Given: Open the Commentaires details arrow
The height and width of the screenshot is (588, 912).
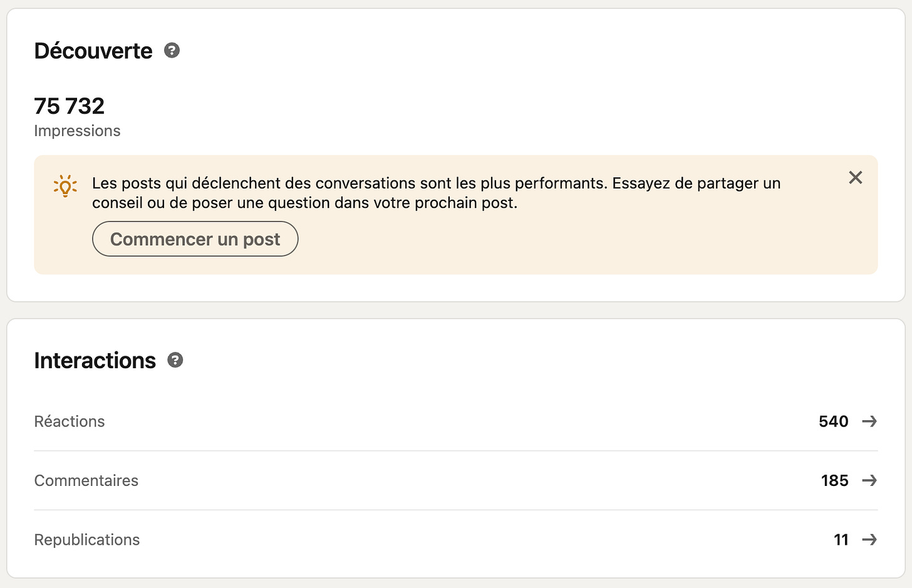Looking at the screenshot, I should point(869,480).
